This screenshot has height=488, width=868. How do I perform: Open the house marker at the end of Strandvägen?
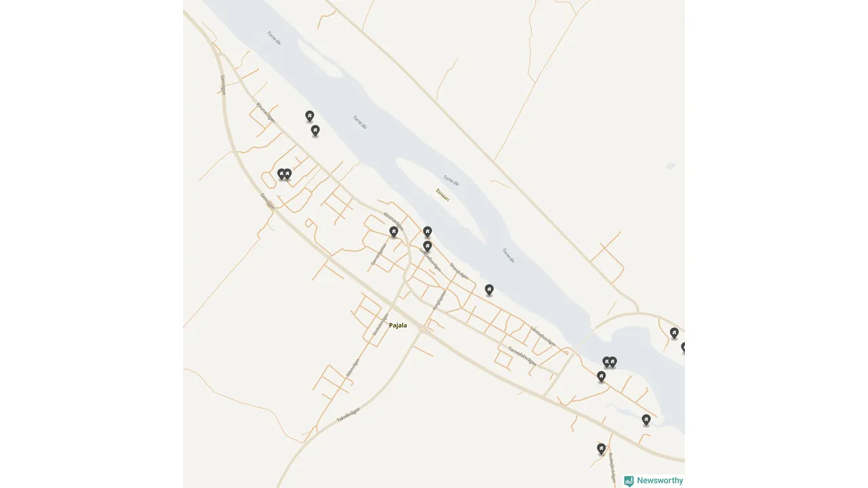tap(489, 289)
